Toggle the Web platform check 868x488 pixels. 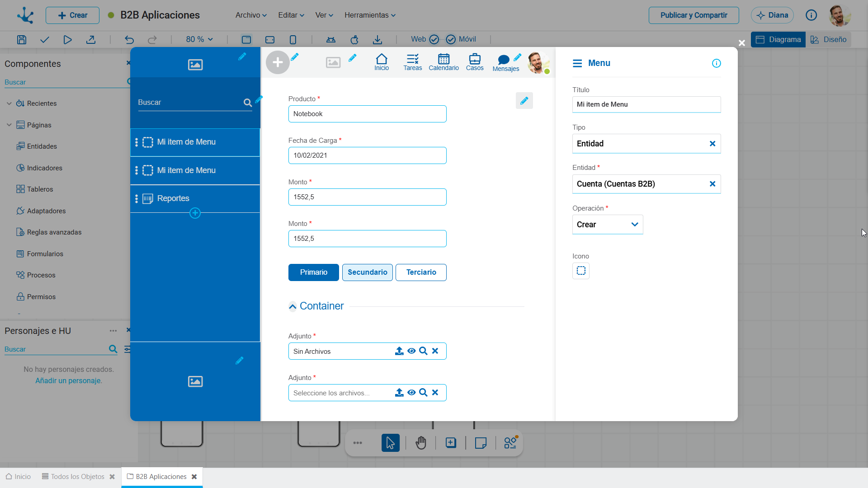tap(434, 40)
